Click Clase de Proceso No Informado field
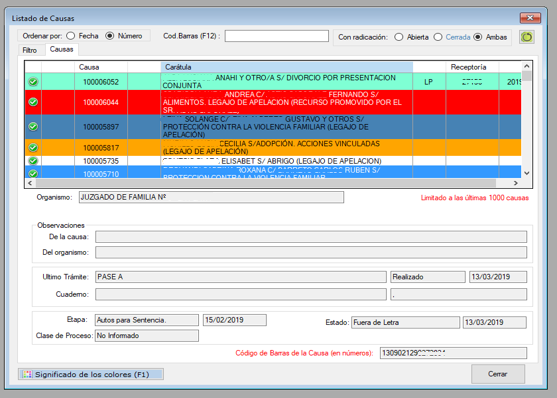Image resolution: width=557 pixels, height=398 pixels. (x=147, y=335)
